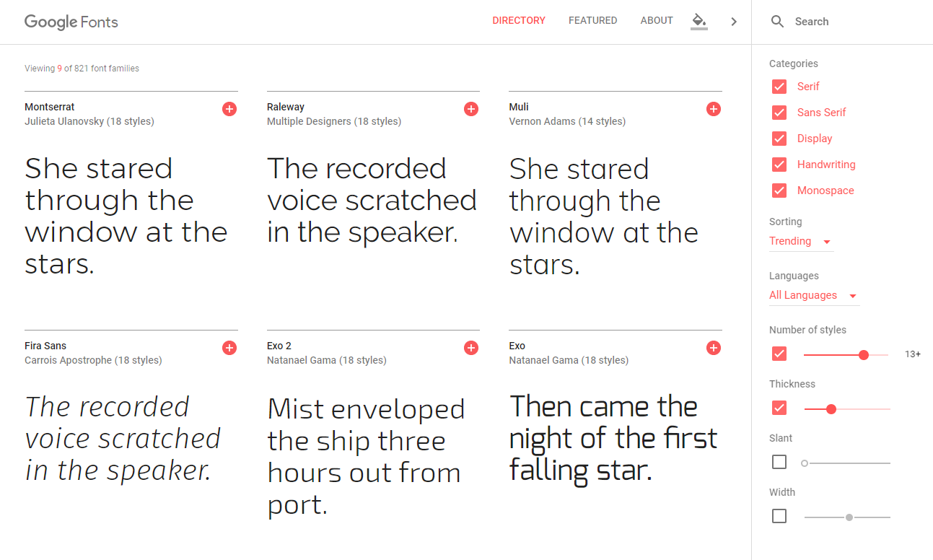Viewport: 933px width, 560px height.
Task: Add Raleway via the plus icon
Action: tap(470, 108)
